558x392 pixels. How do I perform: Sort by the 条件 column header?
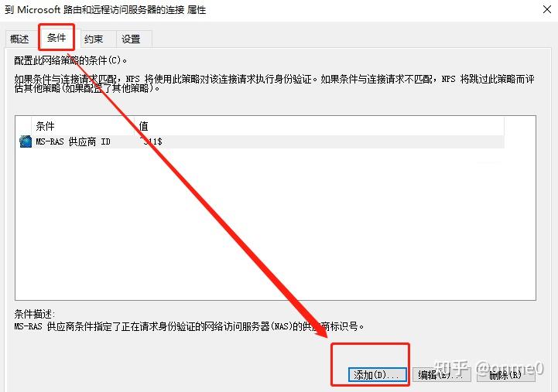coord(84,126)
